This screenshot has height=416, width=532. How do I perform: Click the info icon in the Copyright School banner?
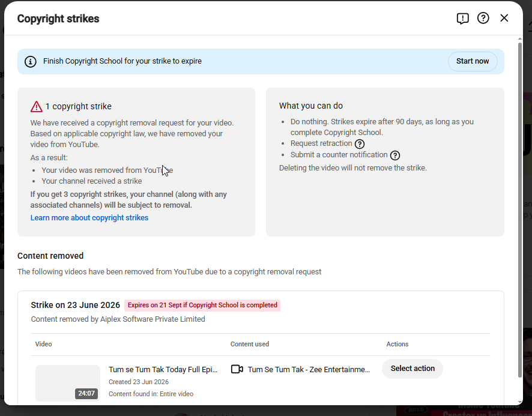(x=30, y=61)
